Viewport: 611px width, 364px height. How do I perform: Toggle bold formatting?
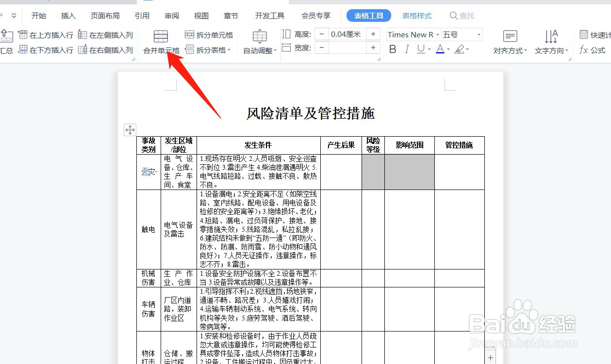click(x=393, y=49)
